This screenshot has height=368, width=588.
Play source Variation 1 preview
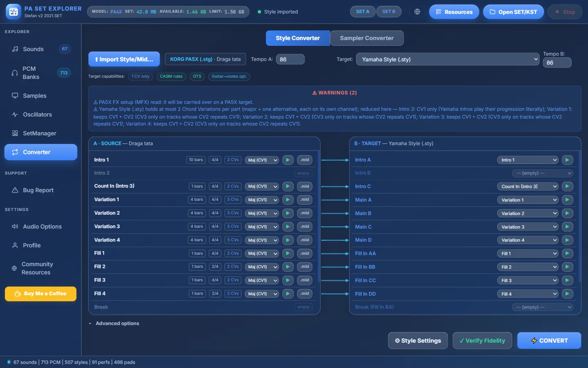tap(287, 200)
